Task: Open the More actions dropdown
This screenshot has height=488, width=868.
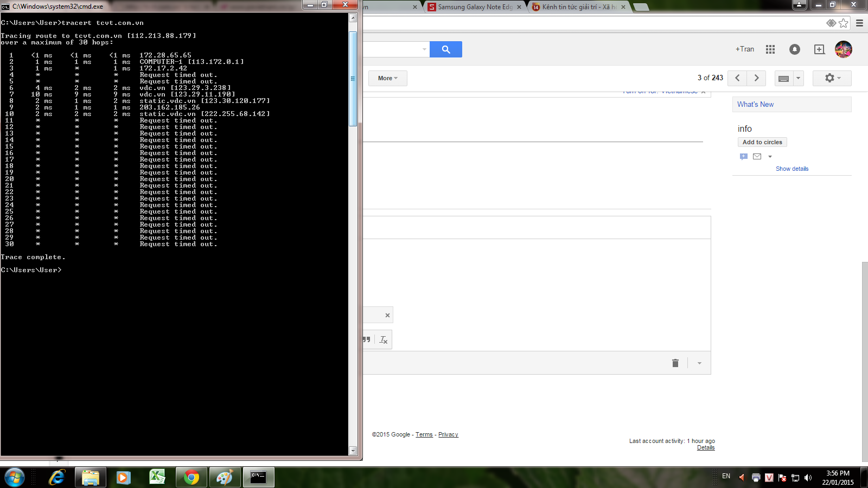Action: (x=388, y=78)
